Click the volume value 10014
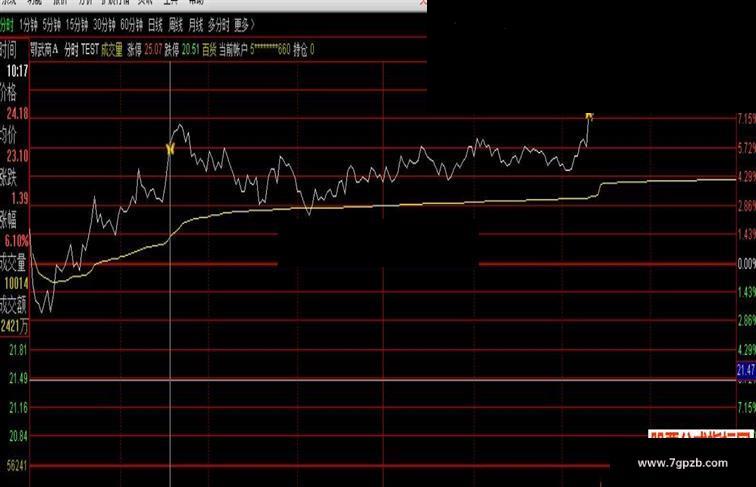 [17, 283]
